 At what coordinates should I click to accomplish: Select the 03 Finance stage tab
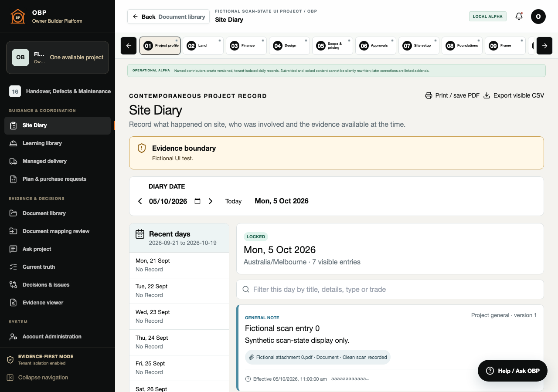coord(246,46)
